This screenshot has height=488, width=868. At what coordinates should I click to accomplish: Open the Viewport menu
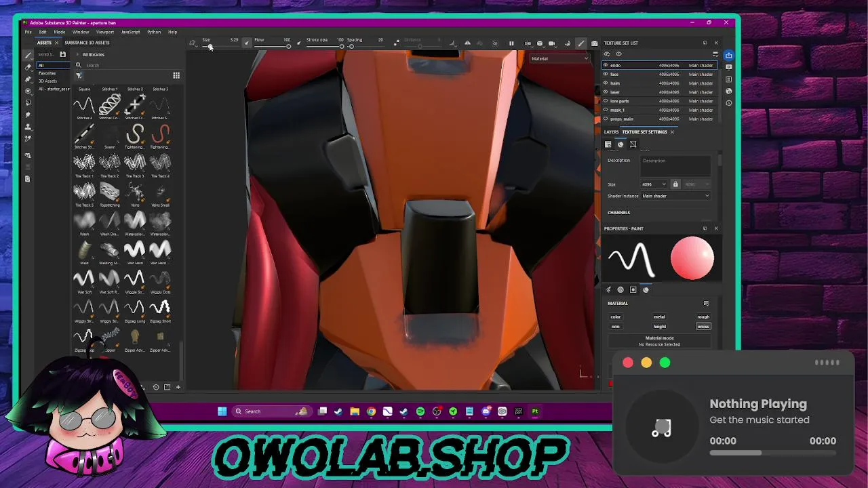(105, 32)
